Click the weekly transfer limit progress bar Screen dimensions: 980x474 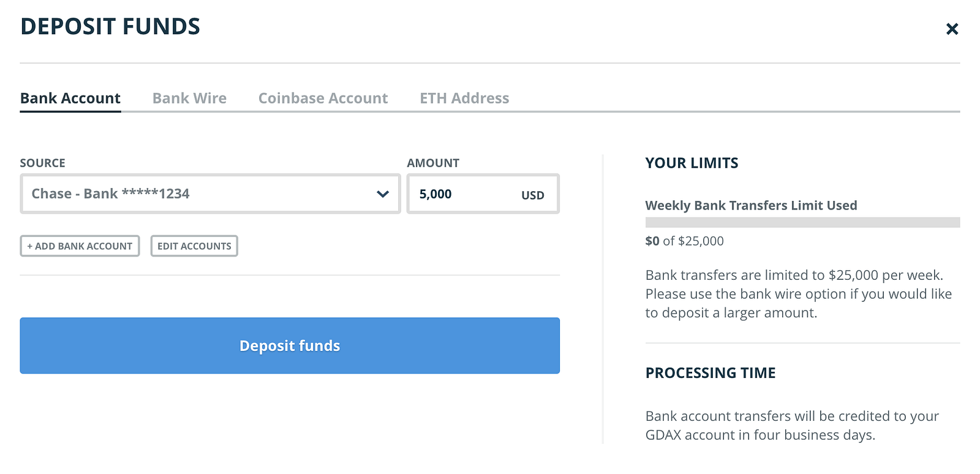(x=802, y=222)
